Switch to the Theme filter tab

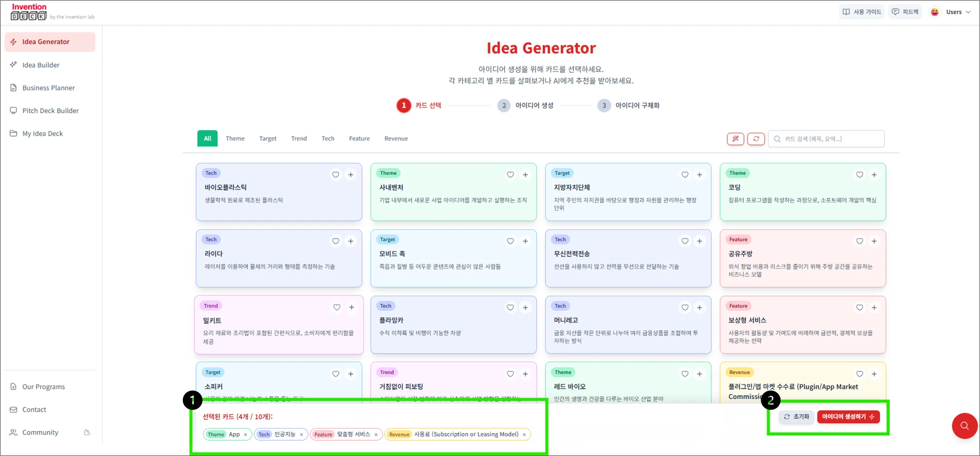tap(235, 139)
